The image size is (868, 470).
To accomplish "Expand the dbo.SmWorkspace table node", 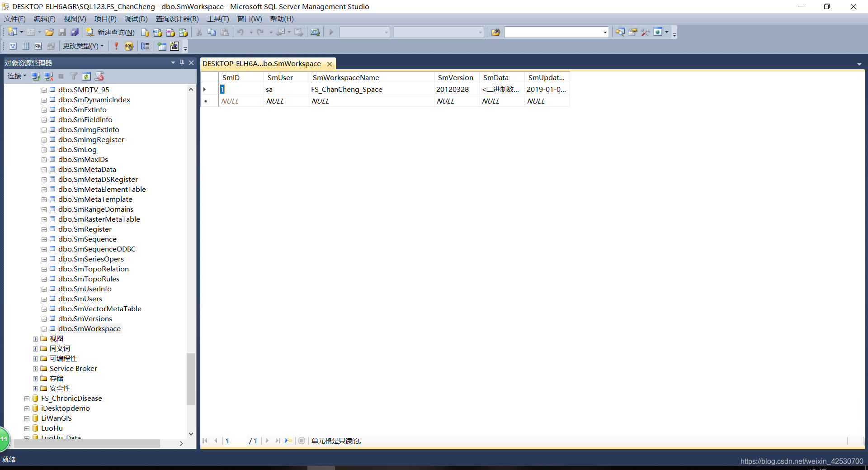I will pos(44,329).
